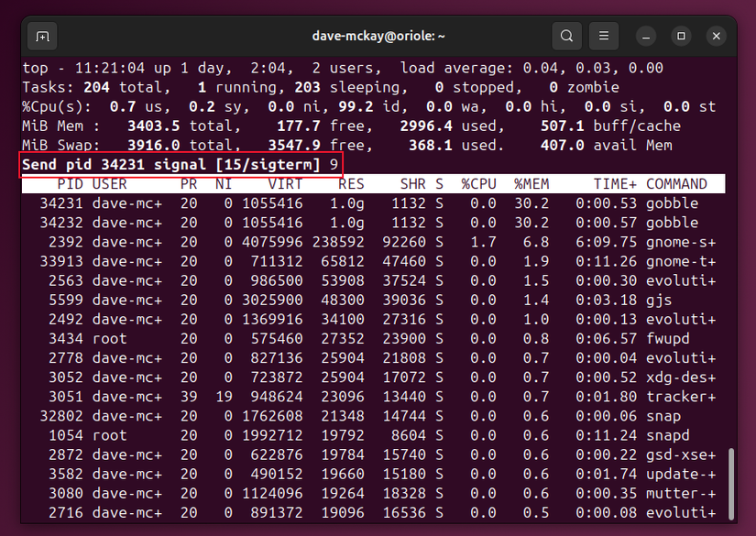Viewport: 756px width, 536px height.
Task: Click the magnifying glass to search terminal output
Action: coord(566,36)
